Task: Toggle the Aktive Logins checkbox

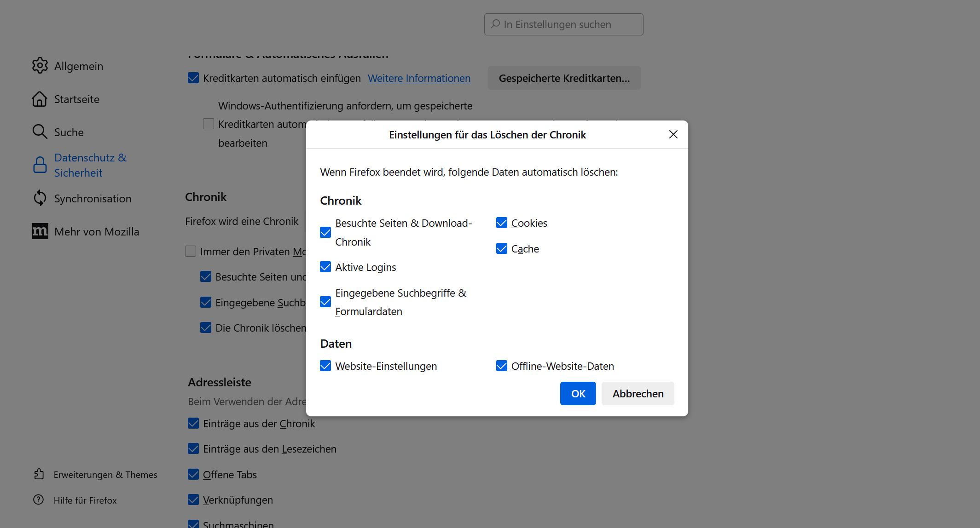Action: [325, 267]
